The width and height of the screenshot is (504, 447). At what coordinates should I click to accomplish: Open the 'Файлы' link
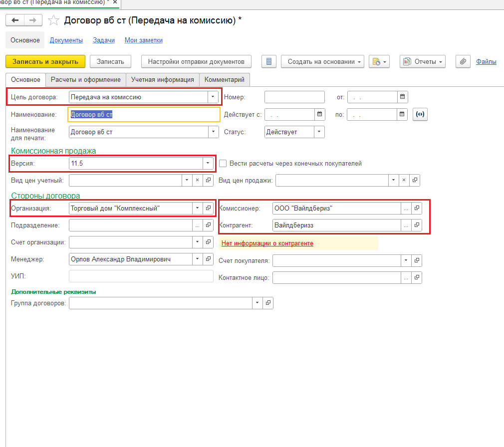click(486, 61)
